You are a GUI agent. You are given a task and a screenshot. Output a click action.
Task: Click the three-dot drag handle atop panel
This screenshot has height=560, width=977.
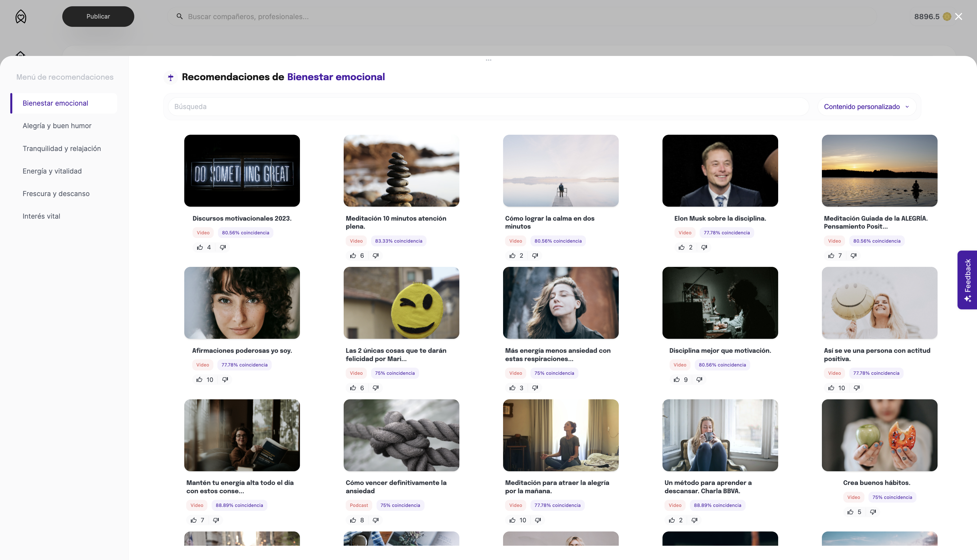(x=488, y=60)
